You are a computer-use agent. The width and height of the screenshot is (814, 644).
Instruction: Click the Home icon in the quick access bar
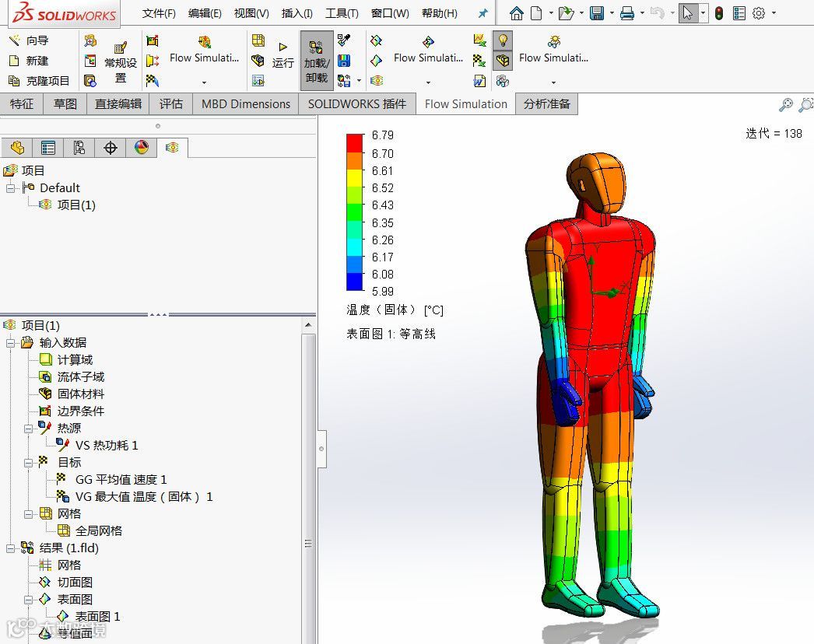[x=516, y=13]
